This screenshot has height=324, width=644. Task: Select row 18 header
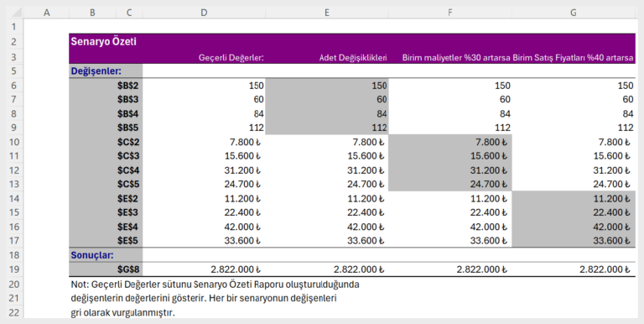(14, 255)
